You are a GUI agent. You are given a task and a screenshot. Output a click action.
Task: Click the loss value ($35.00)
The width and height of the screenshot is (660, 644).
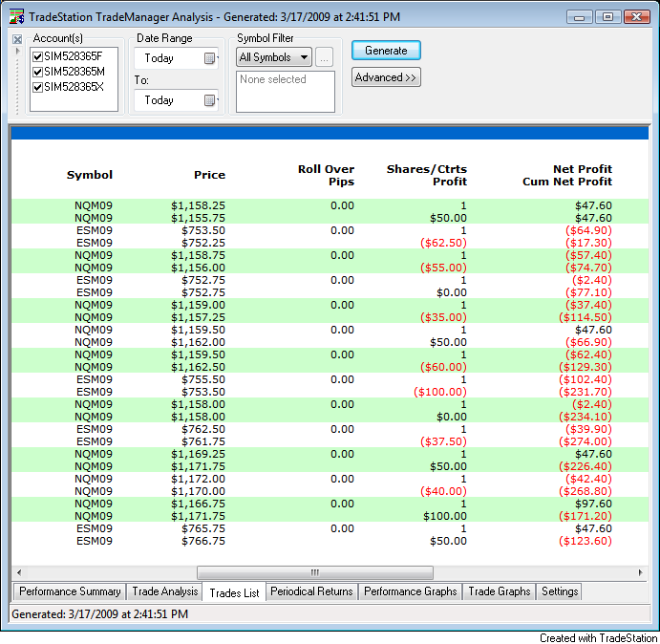point(443,317)
